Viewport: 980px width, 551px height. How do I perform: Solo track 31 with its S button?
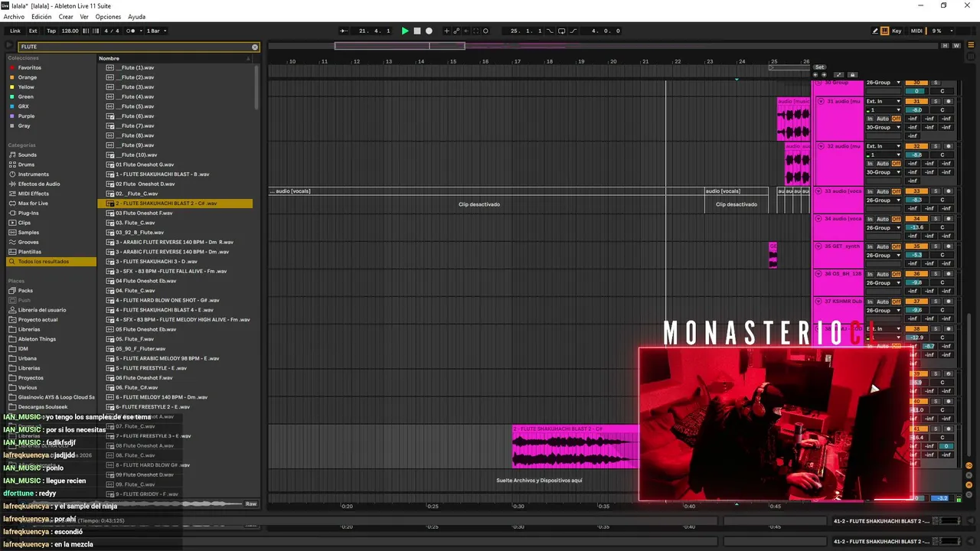pyautogui.click(x=935, y=101)
